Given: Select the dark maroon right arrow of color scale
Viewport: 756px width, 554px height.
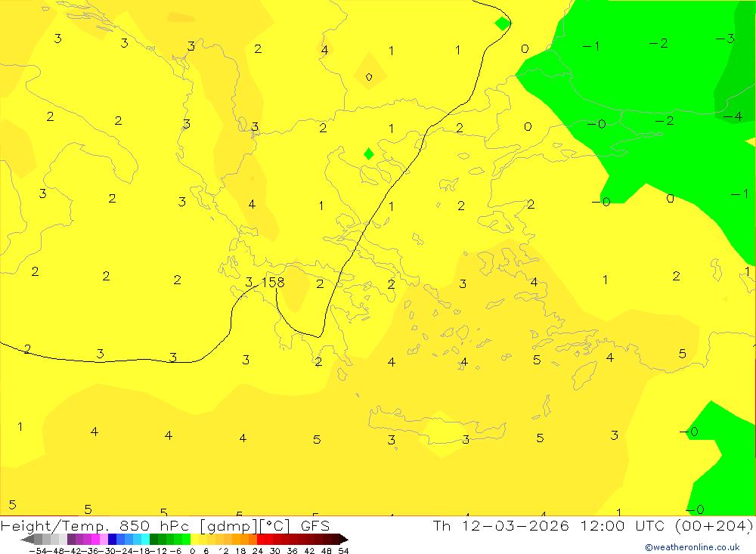Looking at the screenshot, I should pos(343,539).
